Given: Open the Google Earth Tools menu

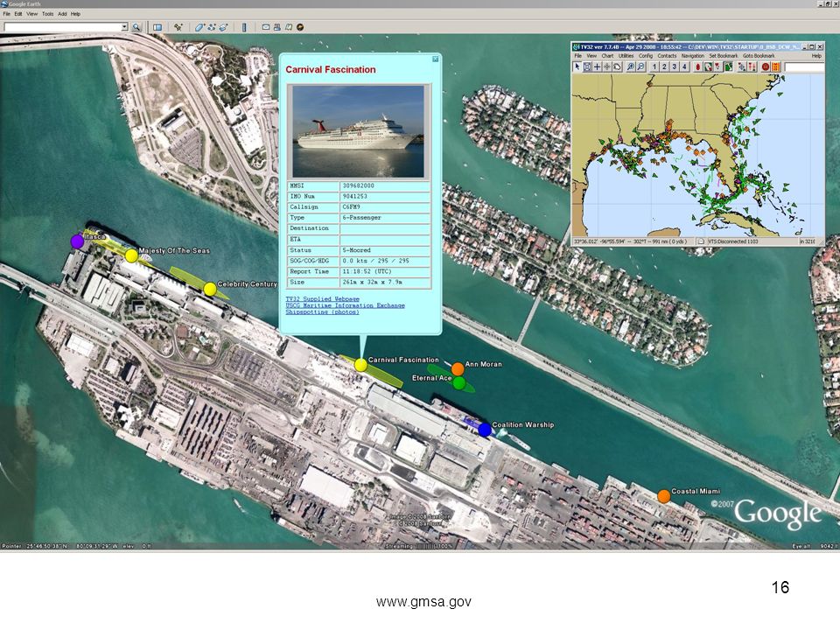Looking at the screenshot, I should click(x=47, y=14).
